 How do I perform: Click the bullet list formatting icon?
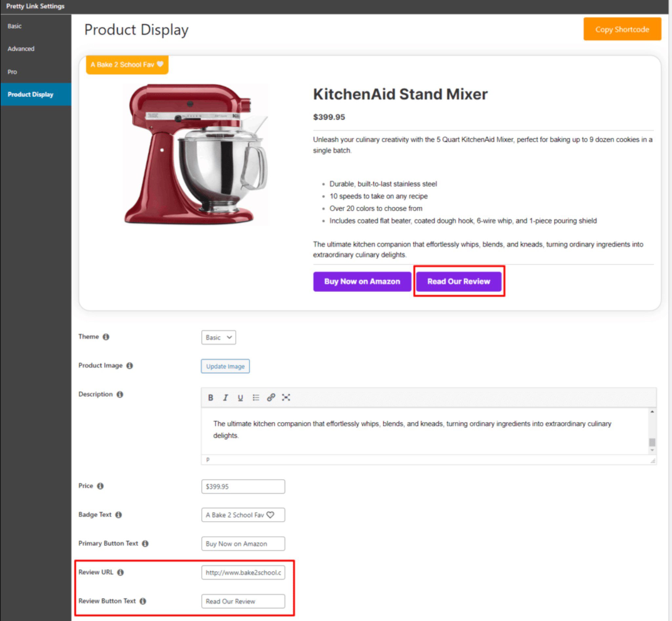tap(255, 397)
